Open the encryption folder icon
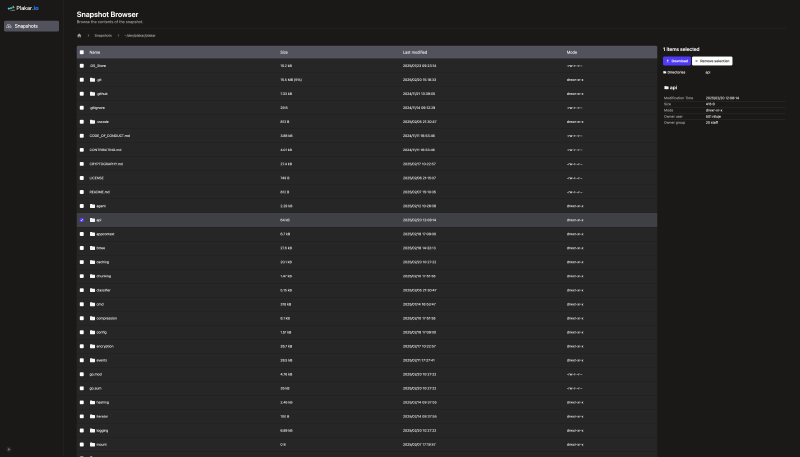The height and width of the screenshot is (457, 800). point(92,346)
